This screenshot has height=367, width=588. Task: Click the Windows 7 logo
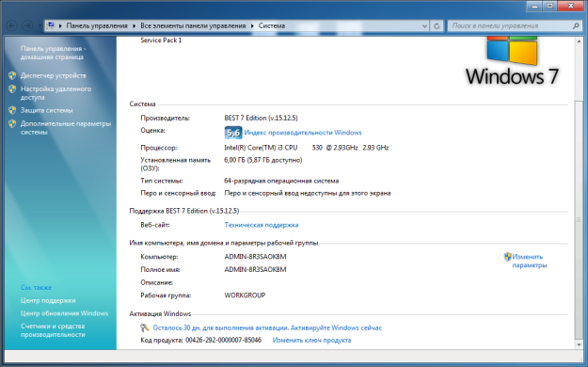(x=512, y=61)
